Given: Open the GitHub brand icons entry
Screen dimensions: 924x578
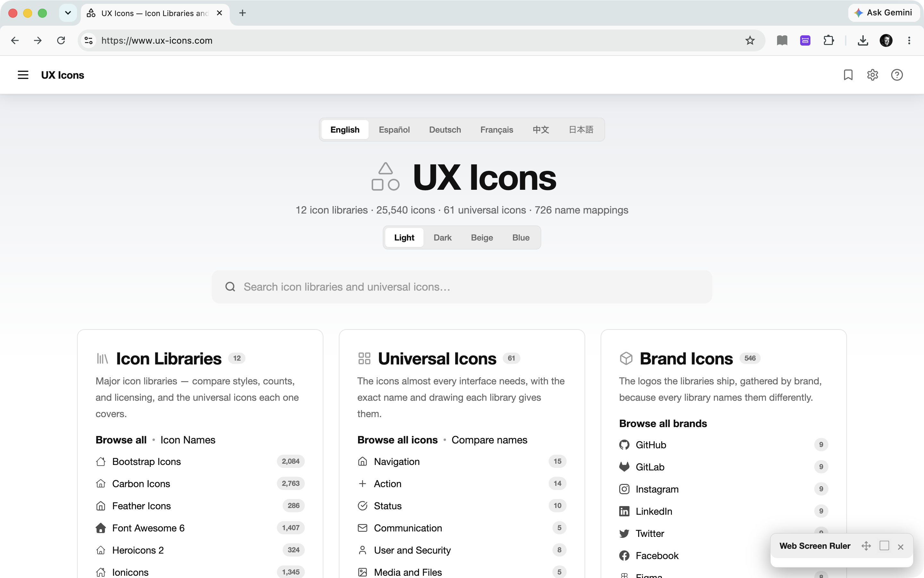Looking at the screenshot, I should [723, 445].
